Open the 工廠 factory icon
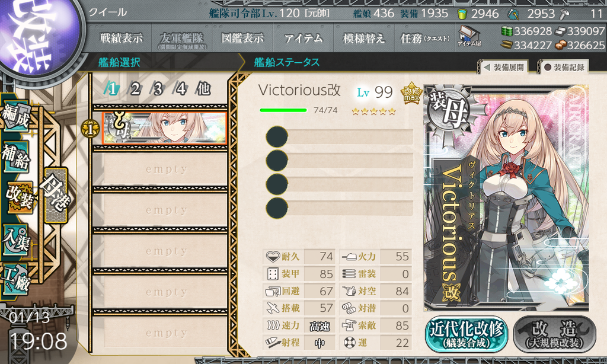Image resolution: width=607 pixels, height=364 pixels. click(15, 280)
